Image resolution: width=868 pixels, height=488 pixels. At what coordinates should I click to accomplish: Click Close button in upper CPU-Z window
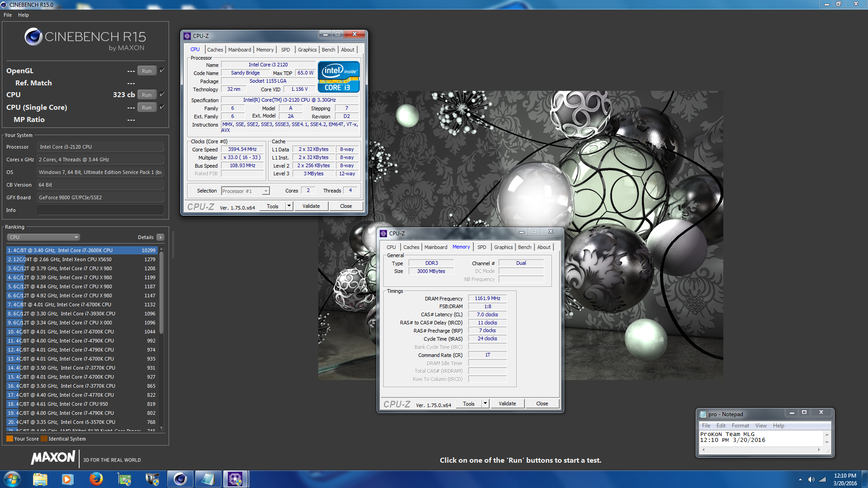[346, 206]
